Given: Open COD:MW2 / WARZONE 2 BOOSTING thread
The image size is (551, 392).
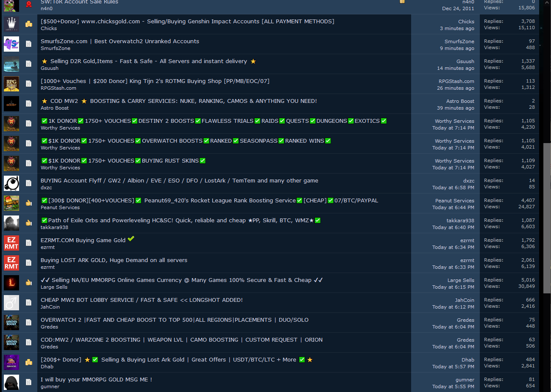Looking at the screenshot, I should click(x=181, y=340).
